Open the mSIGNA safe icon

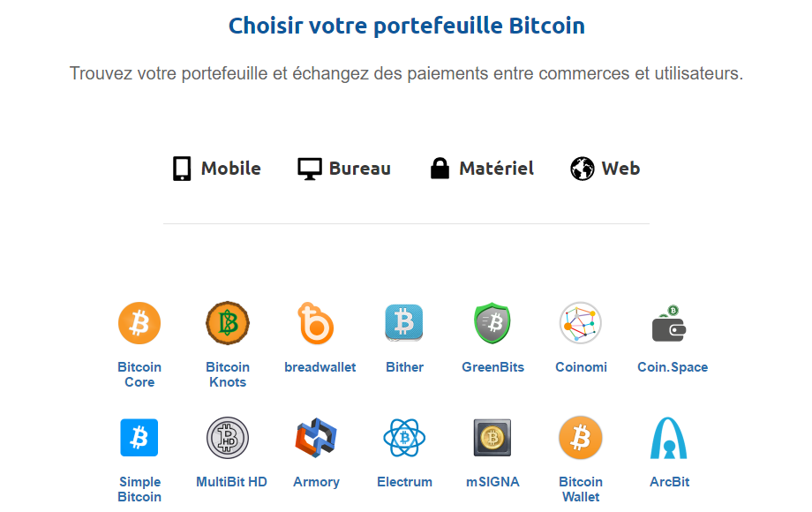tap(492, 438)
